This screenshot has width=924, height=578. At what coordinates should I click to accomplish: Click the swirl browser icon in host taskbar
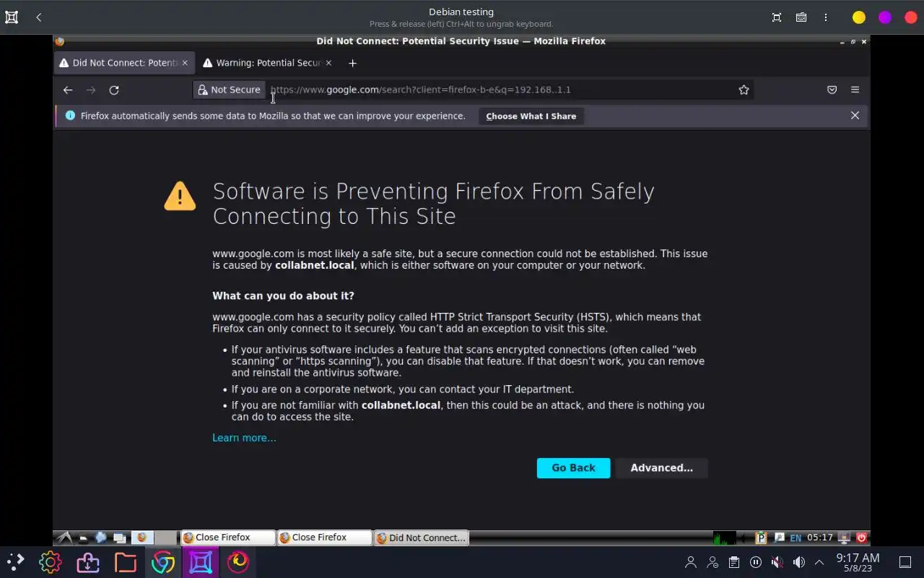tap(162, 561)
